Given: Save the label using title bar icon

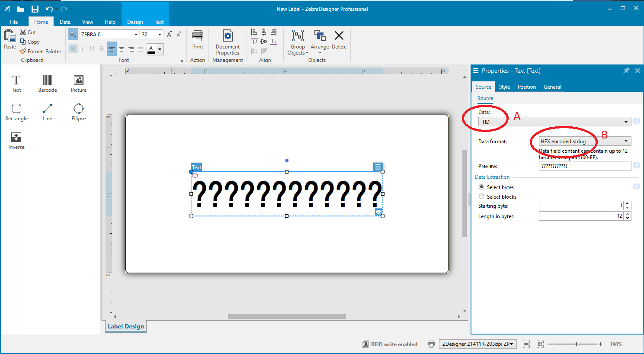Looking at the screenshot, I should click(x=35, y=9).
